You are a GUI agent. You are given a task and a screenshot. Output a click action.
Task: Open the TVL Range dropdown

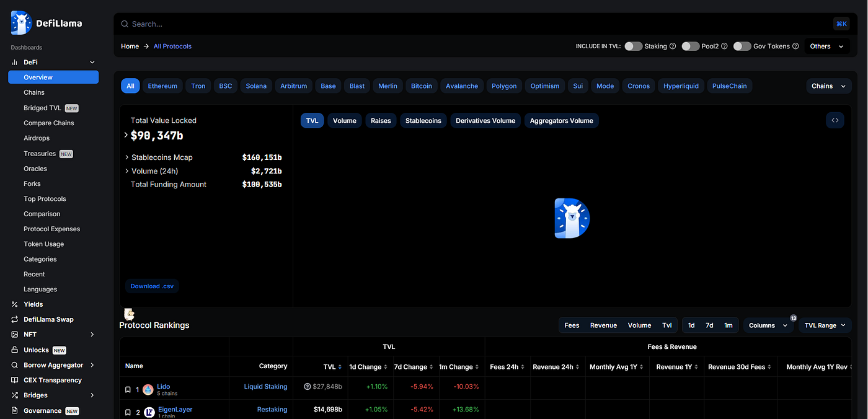coord(825,325)
